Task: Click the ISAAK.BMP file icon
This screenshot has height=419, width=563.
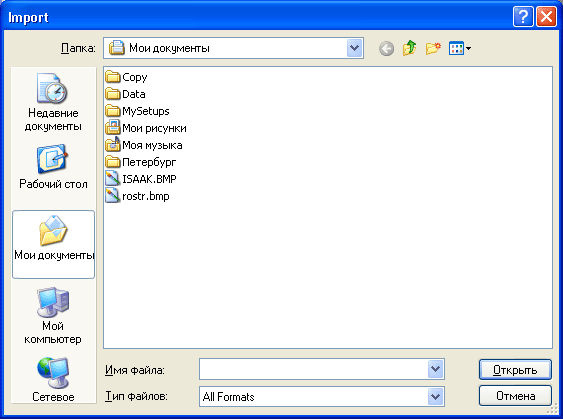Action: (x=113, y=179)
